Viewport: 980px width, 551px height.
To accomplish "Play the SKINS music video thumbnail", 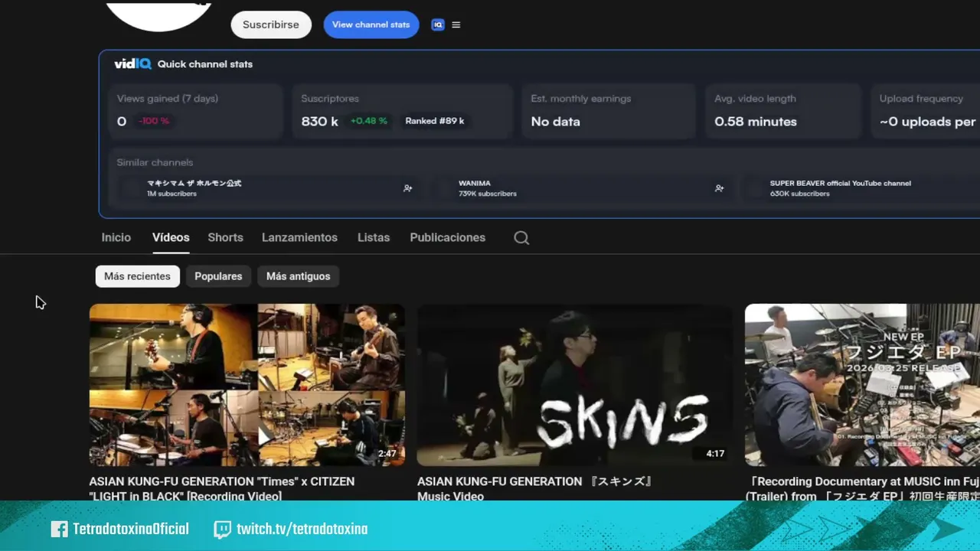I will (574, 385).
